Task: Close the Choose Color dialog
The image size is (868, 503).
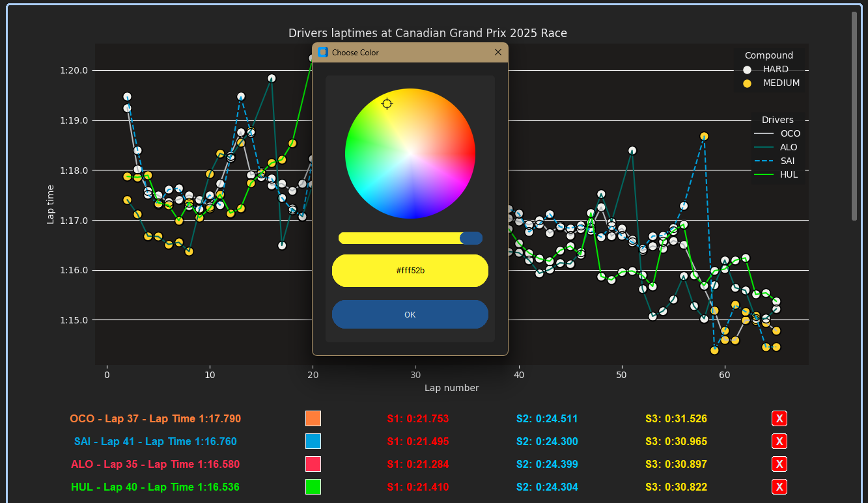Action: (x=498, y=52)
